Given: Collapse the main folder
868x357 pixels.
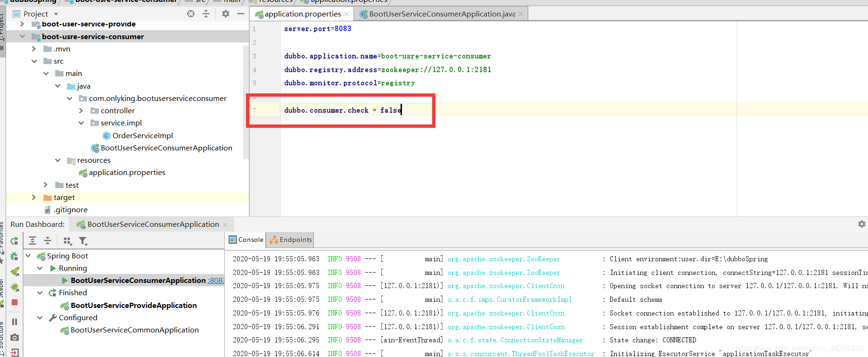Looking at the screenshot, I should click(46, 73).
